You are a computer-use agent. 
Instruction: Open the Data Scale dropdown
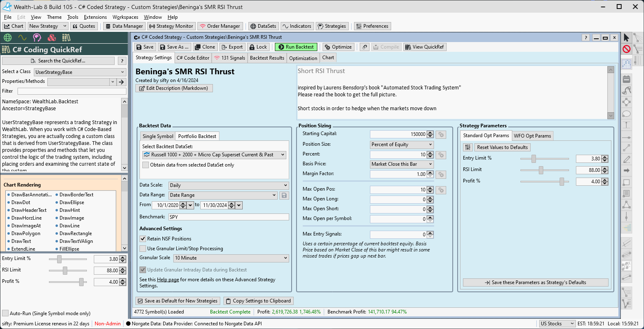point(228,185)
